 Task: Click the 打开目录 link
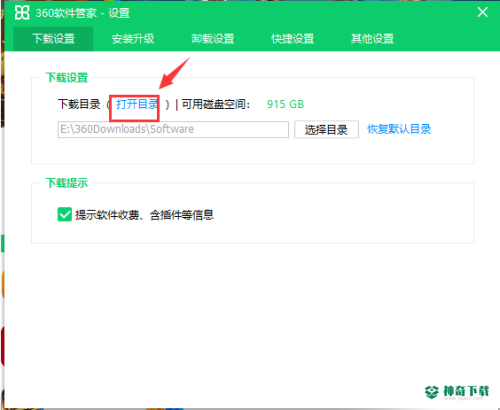click(x=137, y=104)
